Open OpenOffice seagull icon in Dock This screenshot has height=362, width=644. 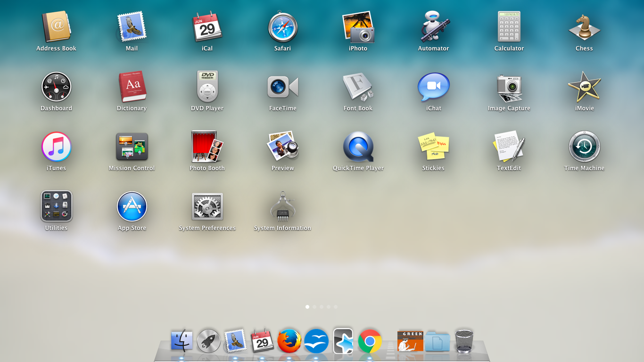(316, 341)
